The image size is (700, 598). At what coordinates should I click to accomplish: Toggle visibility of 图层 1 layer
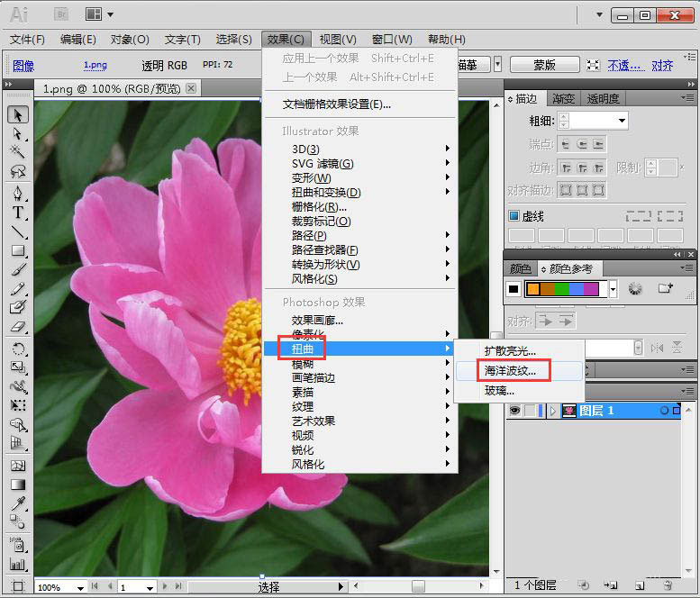514,410
